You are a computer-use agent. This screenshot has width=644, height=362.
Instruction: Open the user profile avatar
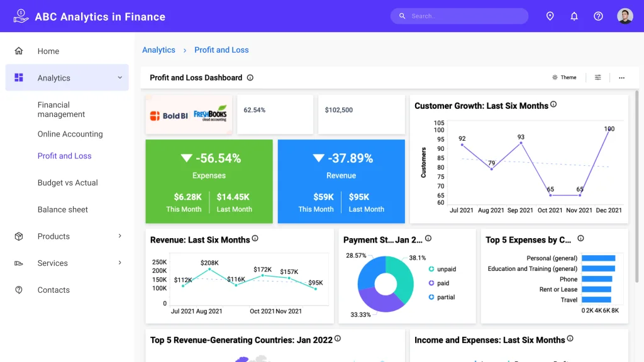(x=625, y=16)
